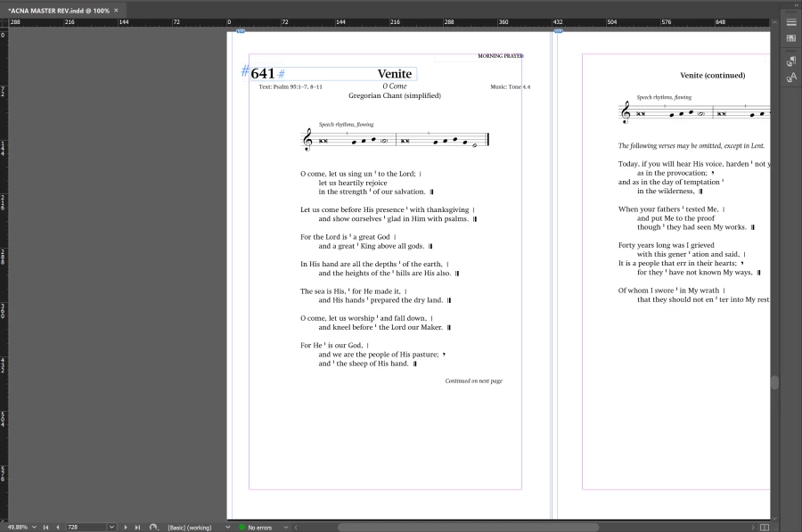Click the horizontal scrollbar thumb

[x=468, y=527]
